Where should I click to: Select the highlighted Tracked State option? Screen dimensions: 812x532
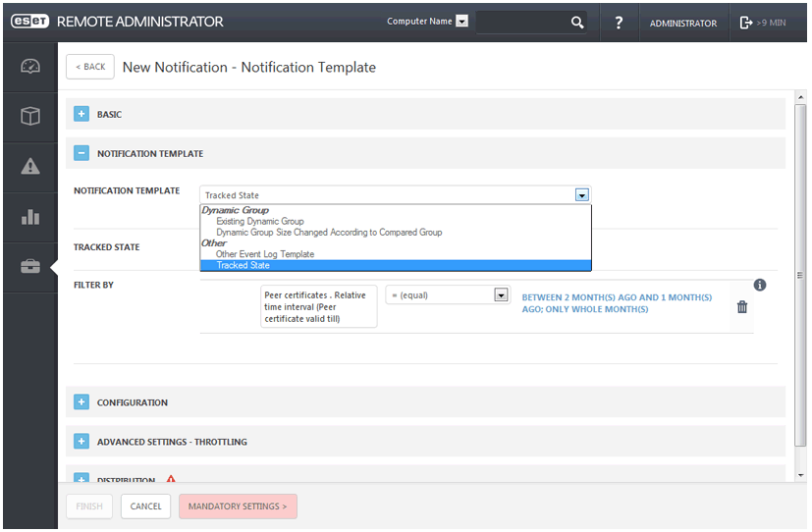coord(396,265)
